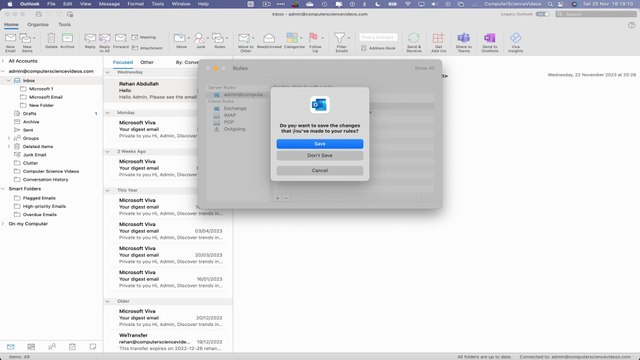The image size is (640, 360).
Task: Switch to People view in bottom navigation
Action: click(x=52, y=347)
